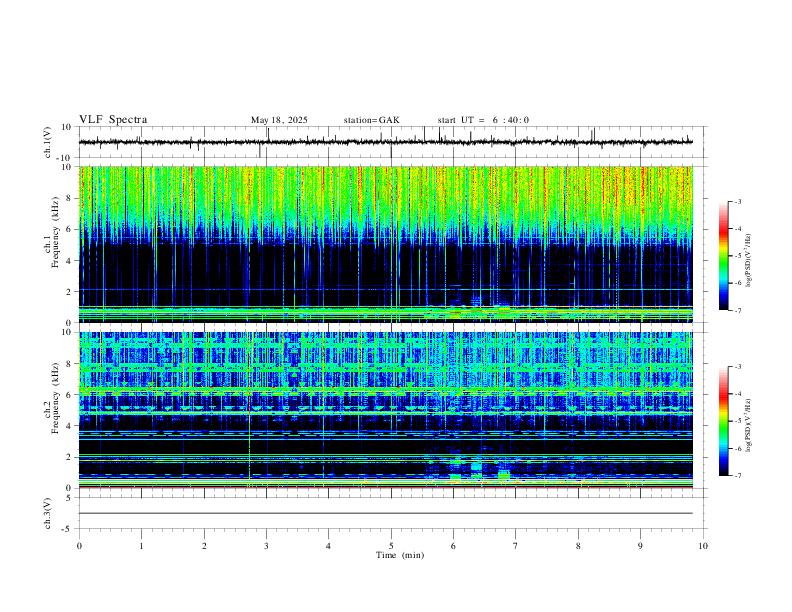The image size is (792, 612).
Task: Click the ch.1 voltage waveform trace panel
Action: click(x=391, y=142)
